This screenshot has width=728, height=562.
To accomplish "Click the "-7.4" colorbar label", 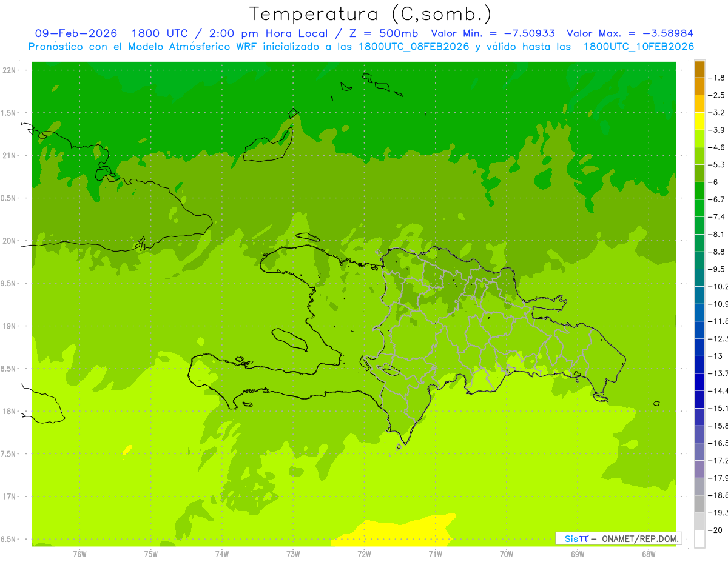I will 716,217.
